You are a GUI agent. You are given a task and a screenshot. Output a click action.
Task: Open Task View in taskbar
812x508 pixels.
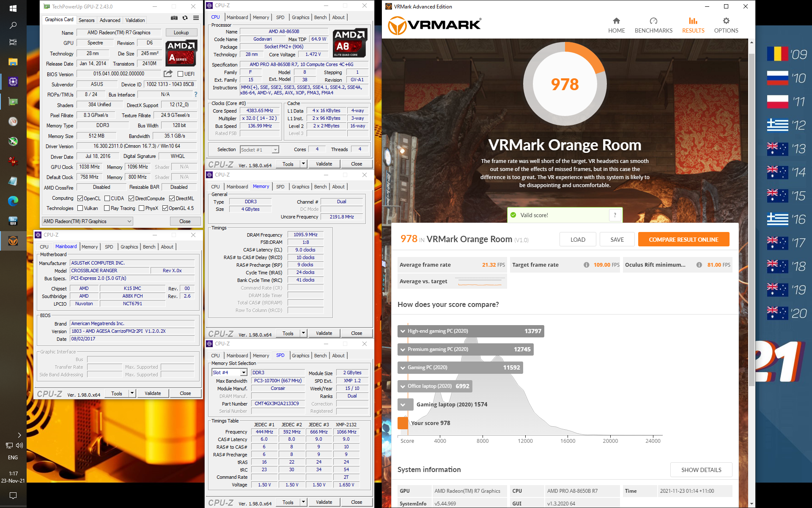(13, 42)
